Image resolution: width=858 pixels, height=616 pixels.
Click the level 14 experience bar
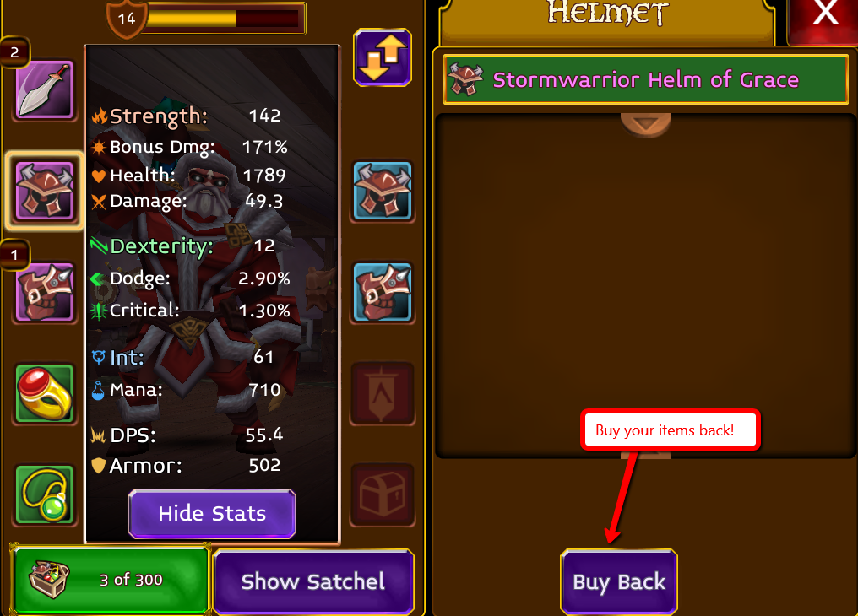click(x=221, y=18)
